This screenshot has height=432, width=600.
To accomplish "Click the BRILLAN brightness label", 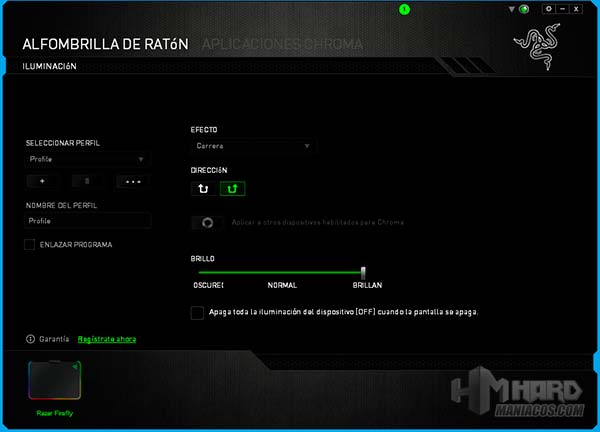I will (367, 285).
